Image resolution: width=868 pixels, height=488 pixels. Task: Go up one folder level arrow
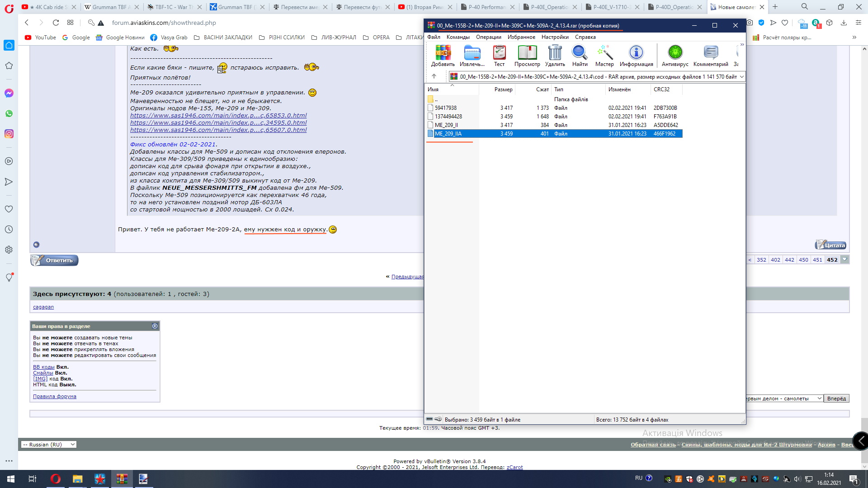click(x=434, y=76)
